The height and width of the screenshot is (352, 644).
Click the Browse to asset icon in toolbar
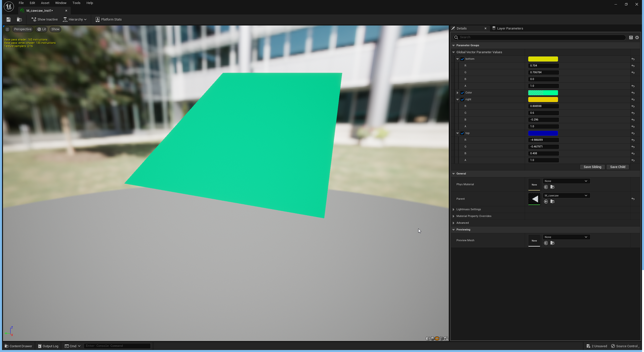point(19,19)
